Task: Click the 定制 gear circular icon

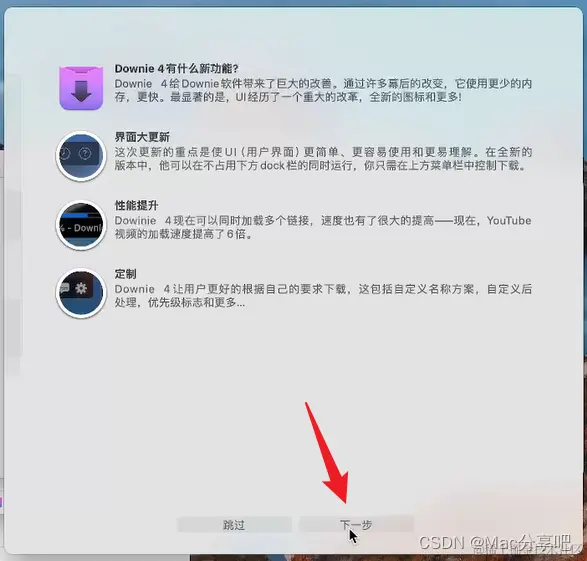Action: coord(81,293)
